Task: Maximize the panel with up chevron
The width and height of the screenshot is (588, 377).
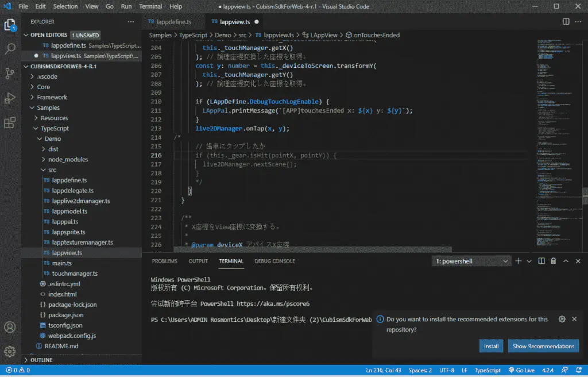Action: tap(566, 261)
